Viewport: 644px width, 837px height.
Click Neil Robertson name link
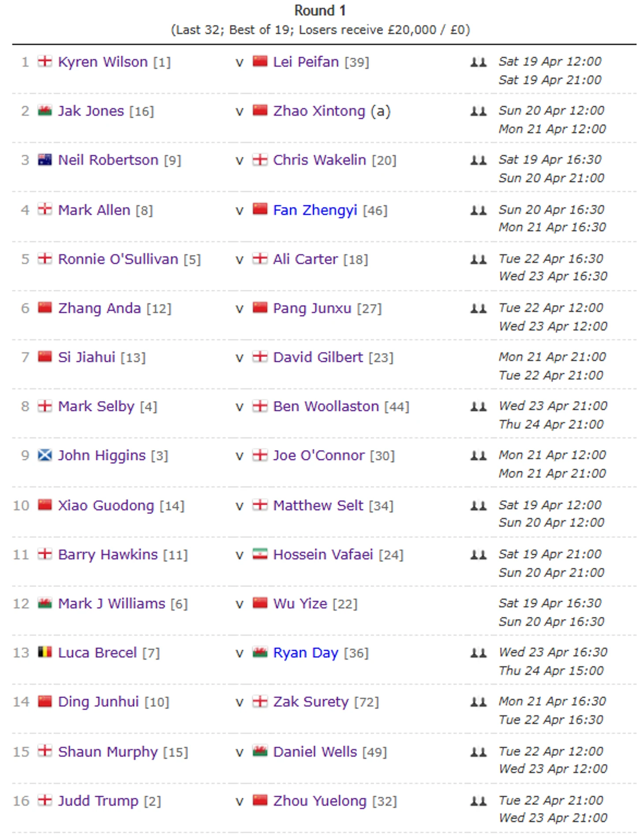point(108,160)
